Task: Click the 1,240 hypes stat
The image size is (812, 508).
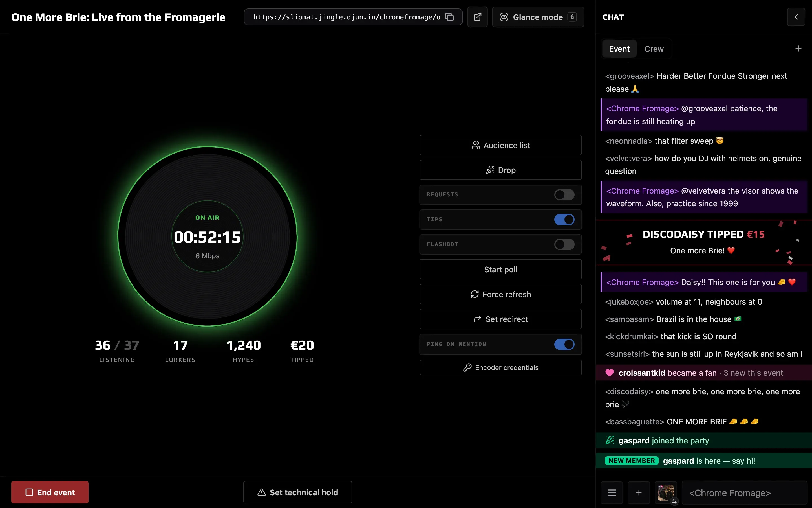Action: (x=244, y=351)
